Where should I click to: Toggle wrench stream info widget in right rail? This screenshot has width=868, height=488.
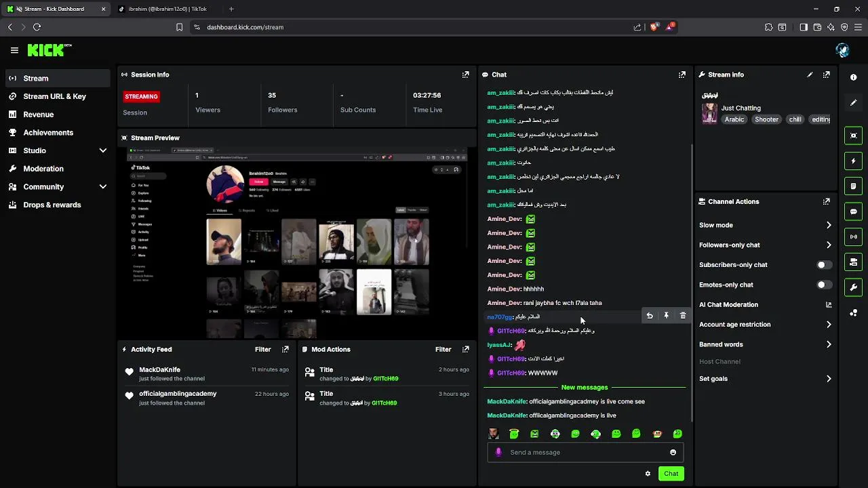click(x=853, y=287)
